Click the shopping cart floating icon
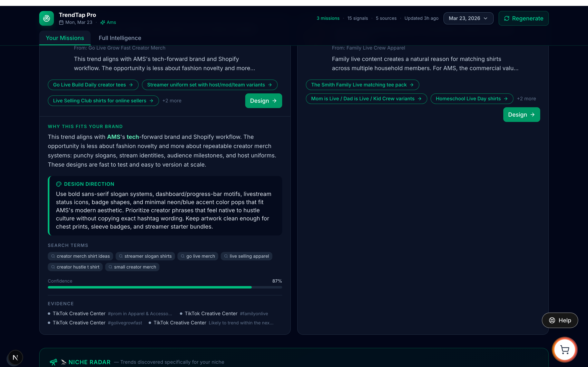Screen dimensions: 588x367 565,349
